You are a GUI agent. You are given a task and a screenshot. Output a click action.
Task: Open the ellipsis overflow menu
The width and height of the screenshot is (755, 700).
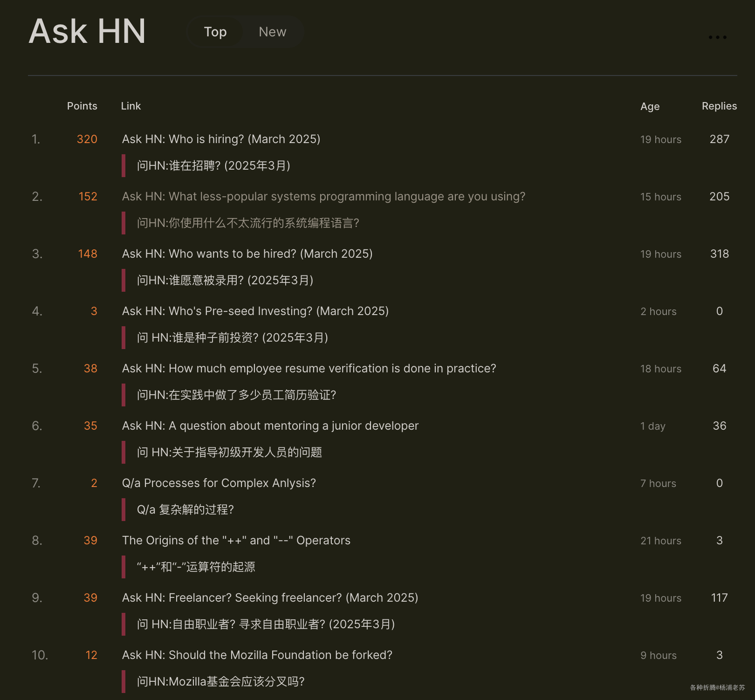(718, 37)
